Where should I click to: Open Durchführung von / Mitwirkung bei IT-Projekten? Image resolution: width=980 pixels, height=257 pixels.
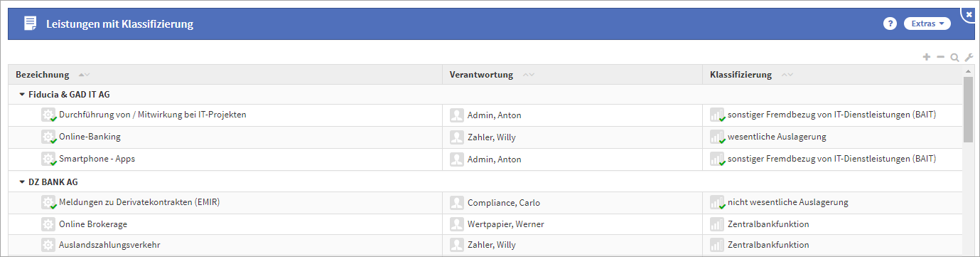tap(153, 114)
